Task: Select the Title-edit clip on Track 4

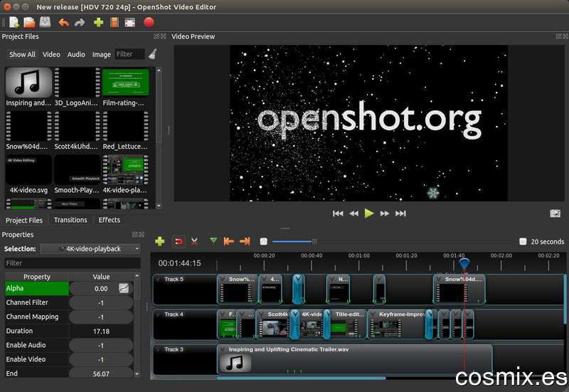Action: click(349, 324)
